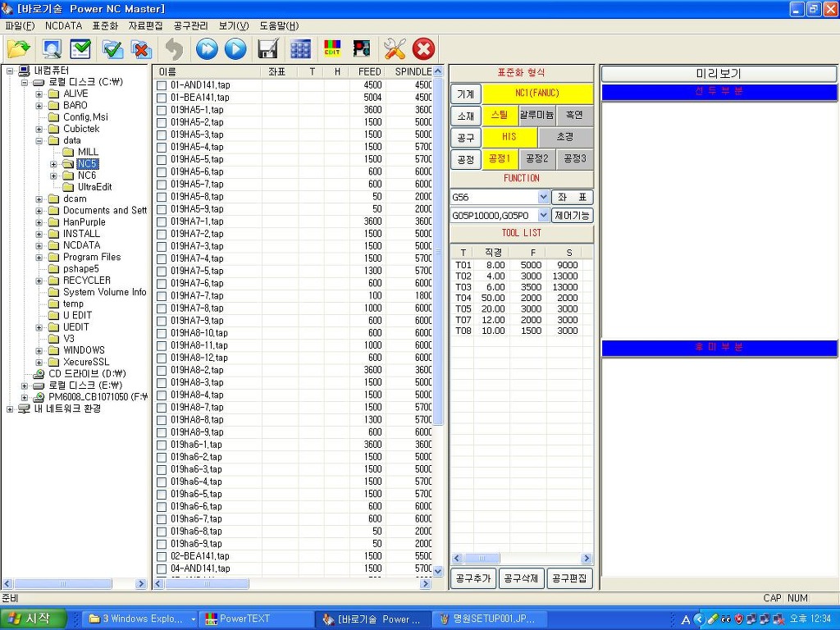Click the red shield security tray icon
Screen dimensions: 840x630
739,619
